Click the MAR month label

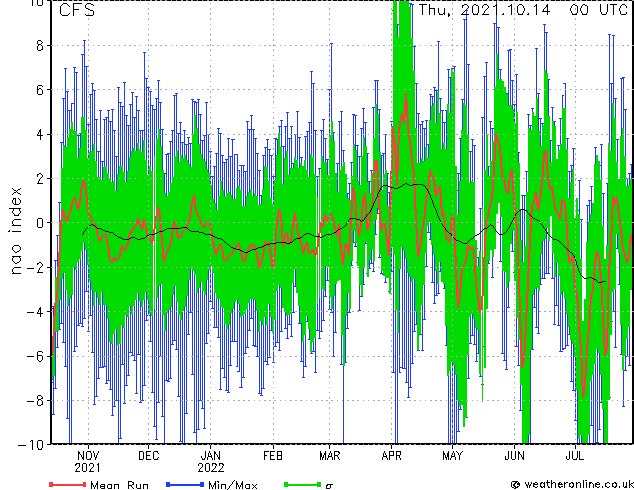330,456
